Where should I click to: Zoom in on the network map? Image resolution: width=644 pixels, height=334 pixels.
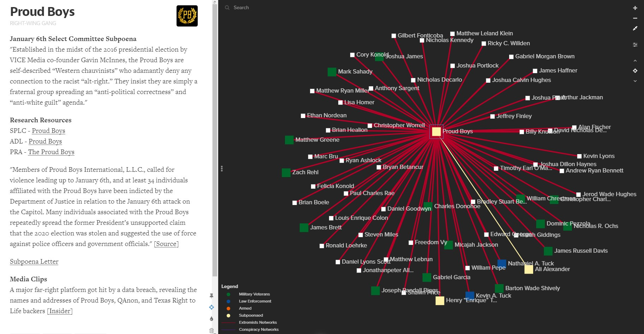click(x=635, y=8)
